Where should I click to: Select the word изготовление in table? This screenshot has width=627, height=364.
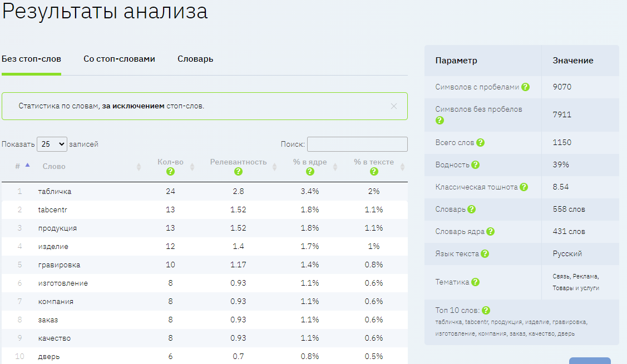[63, 283]
